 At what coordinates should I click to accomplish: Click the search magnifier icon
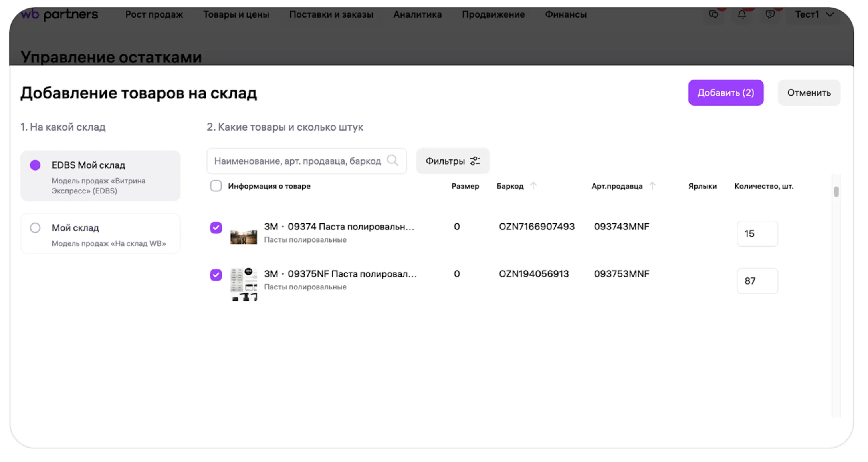[392, 161]
